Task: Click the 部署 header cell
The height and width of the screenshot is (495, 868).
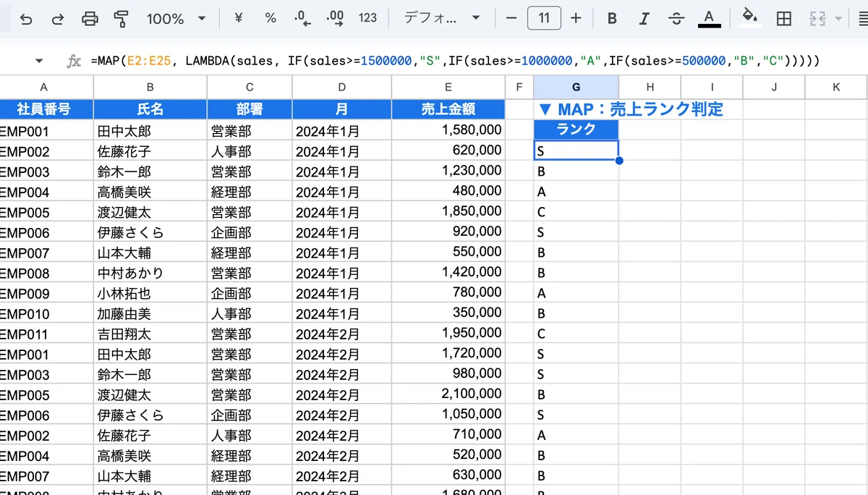Action: [x=250, y=109]
